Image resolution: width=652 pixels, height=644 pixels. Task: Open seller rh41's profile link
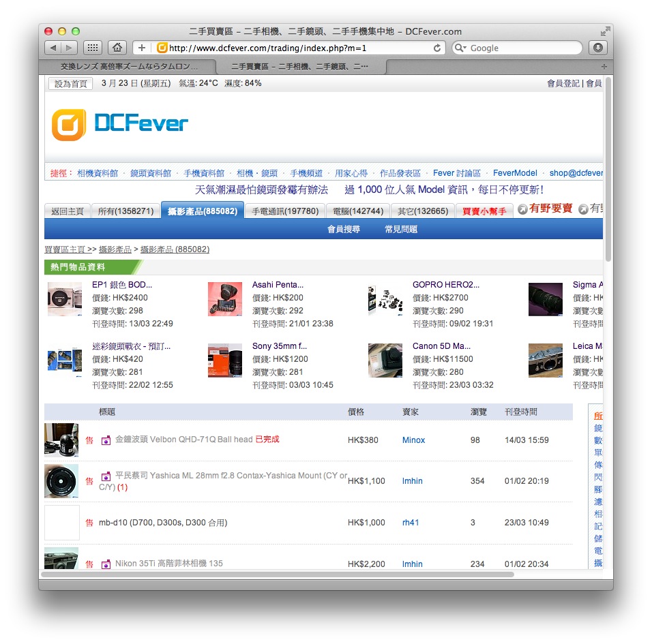click(x=411, y=523)
